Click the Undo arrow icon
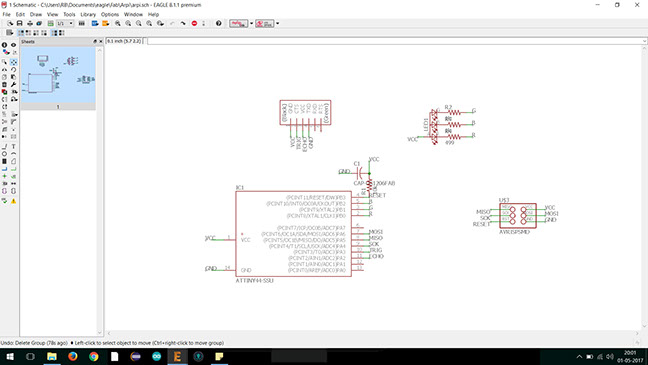 pos(172,24)
